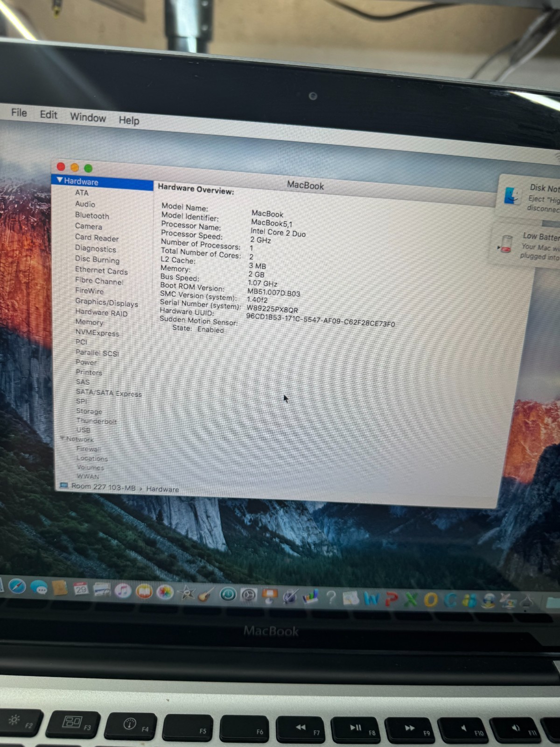Select Storage in the sidebar

[x=89, y=411]
